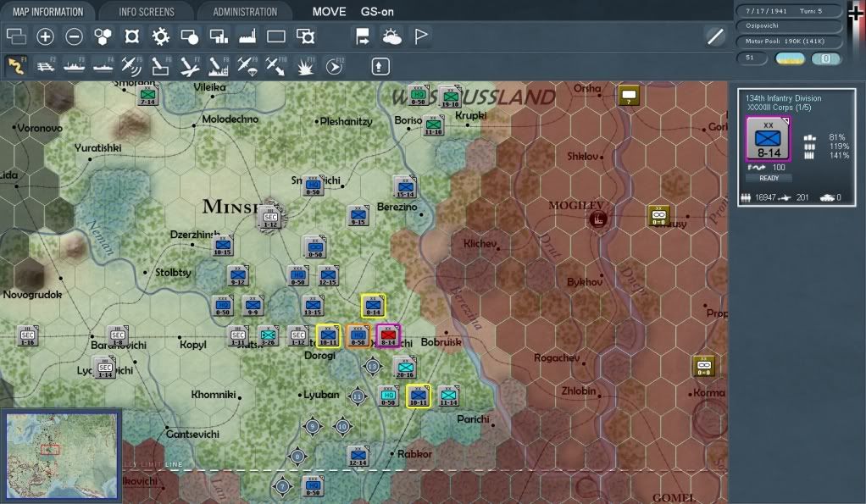Click the 51 counter box

752,58
